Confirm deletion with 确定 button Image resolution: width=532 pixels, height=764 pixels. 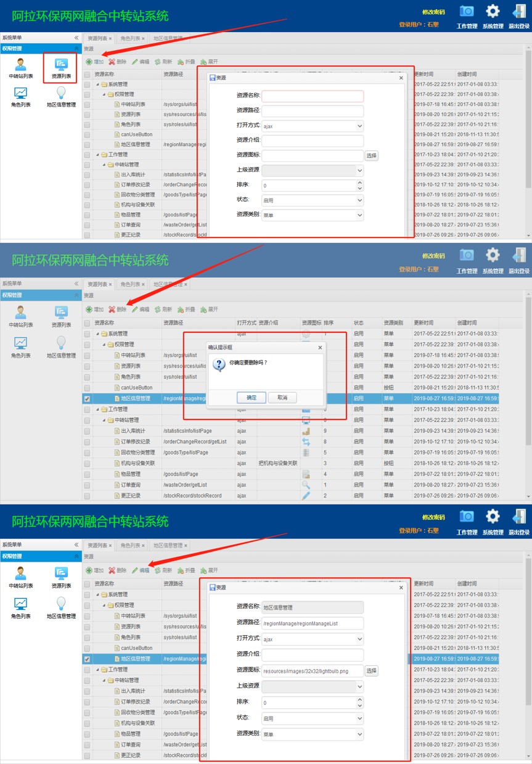252,398
